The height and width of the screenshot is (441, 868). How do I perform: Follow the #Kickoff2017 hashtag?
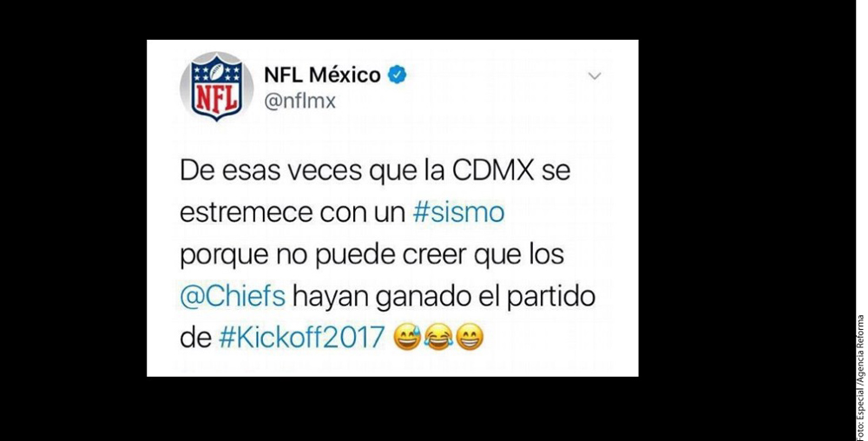tap(302, 337)
